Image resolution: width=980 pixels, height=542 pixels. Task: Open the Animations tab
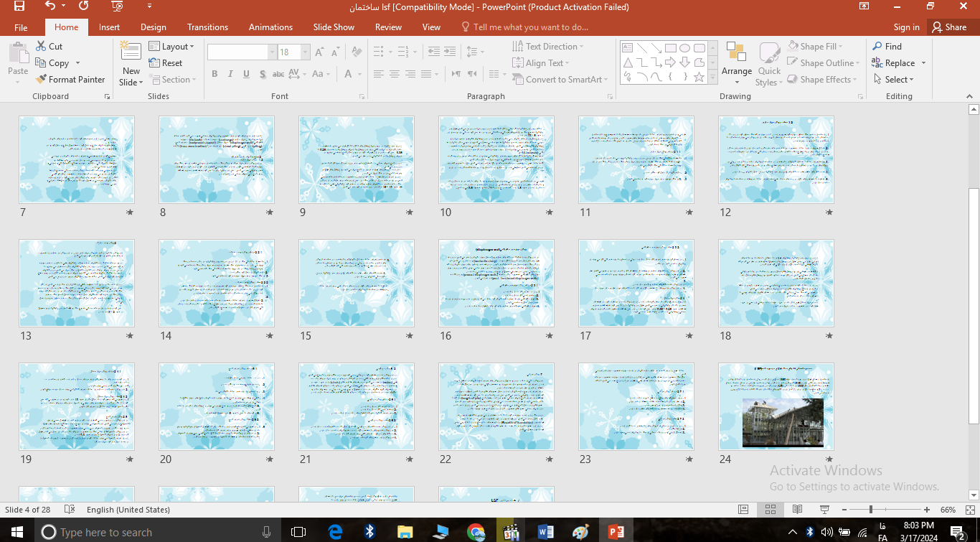[x=270, y=27]
